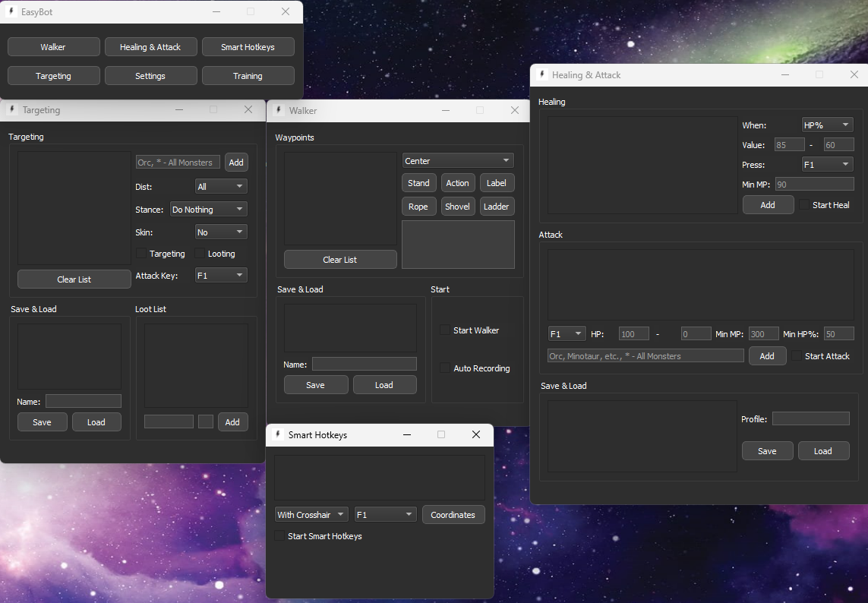Viewport: 868px width, 603px height.
Task: Open the Center direction dropdown in Walker
Action: [x=457, y=161]
